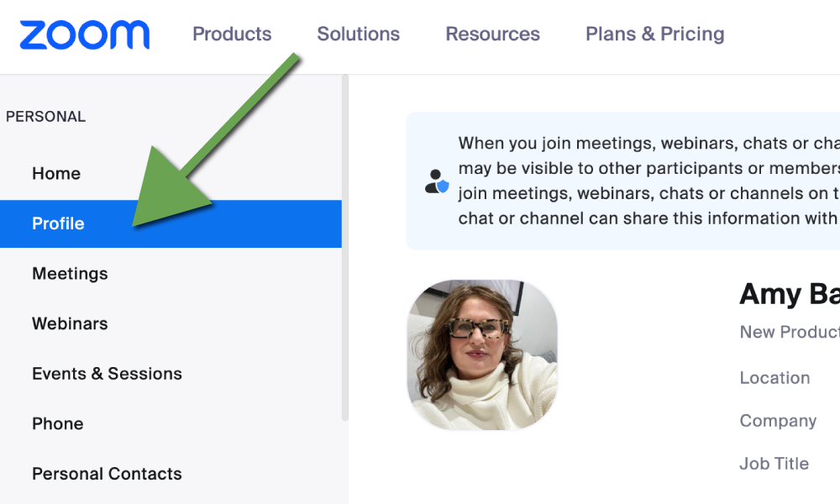
Task: Select Profile in the sidebar
Action: tap(171, 224)
